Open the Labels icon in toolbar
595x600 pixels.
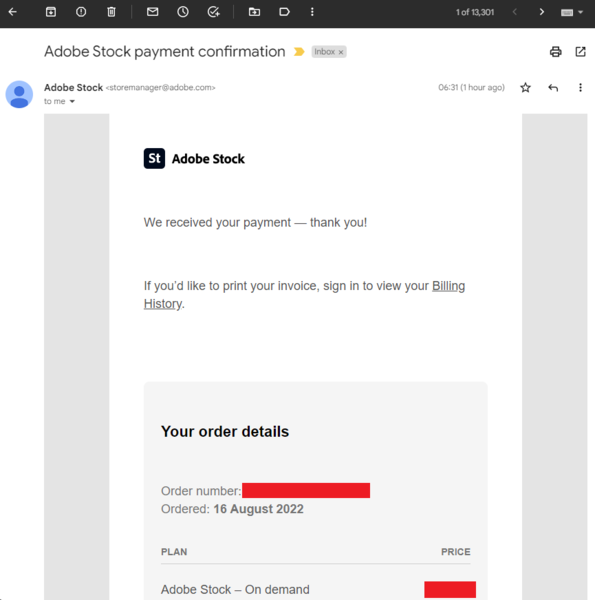pos(284,12)
